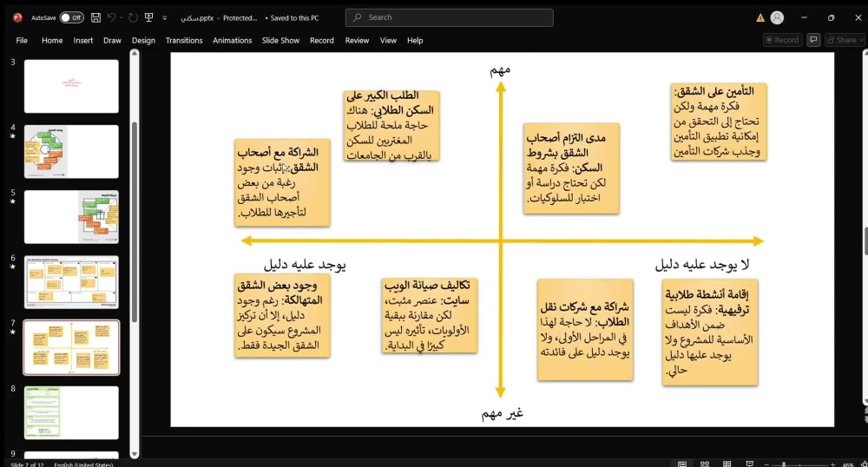Toggle the AutoSave switch
The width and height of the screenshot is (868, 467).
71,17
